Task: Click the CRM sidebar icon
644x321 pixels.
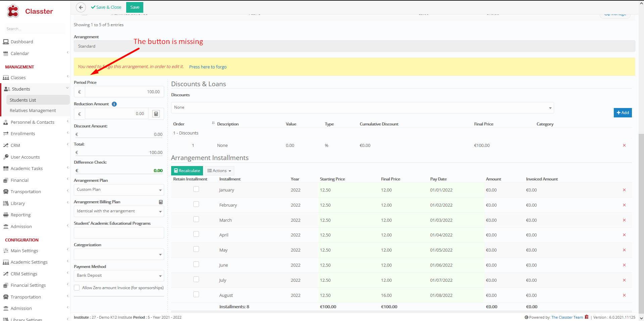Action: pyautogui.click(x=6, y=145)
